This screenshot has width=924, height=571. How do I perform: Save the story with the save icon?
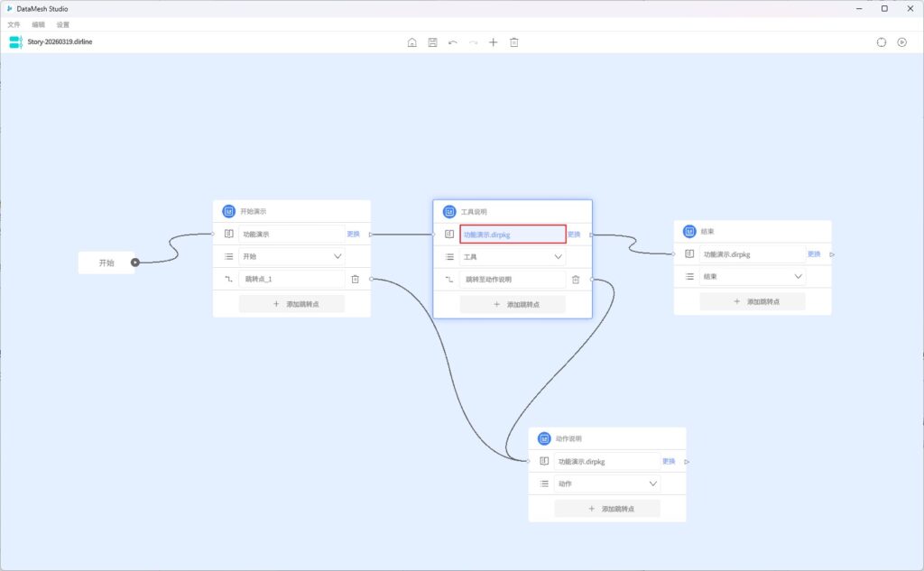click(x=432, y=42)
